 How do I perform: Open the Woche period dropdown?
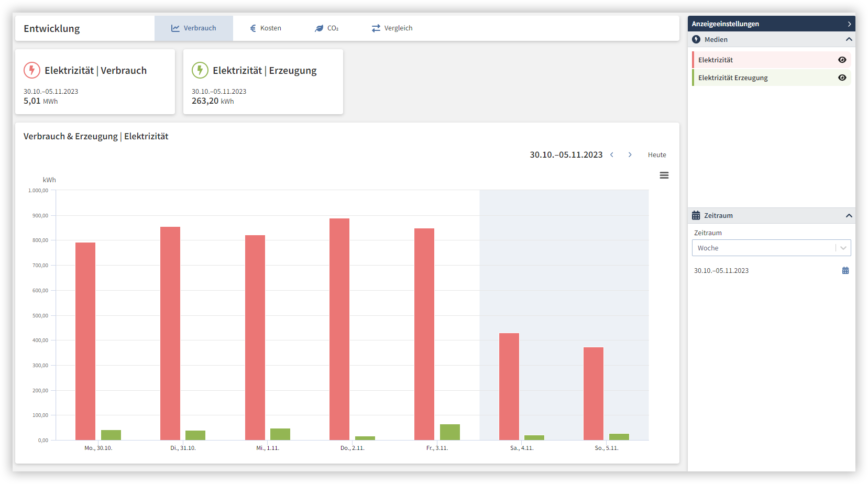pyautogui.click(x=771, y=248)
